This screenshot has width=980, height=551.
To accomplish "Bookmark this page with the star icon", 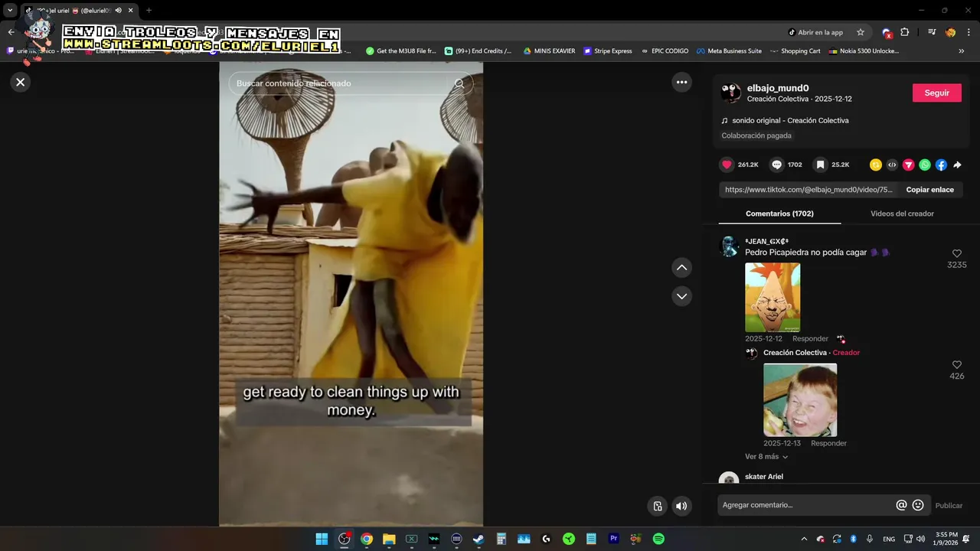I will click(x=861, y=32).
